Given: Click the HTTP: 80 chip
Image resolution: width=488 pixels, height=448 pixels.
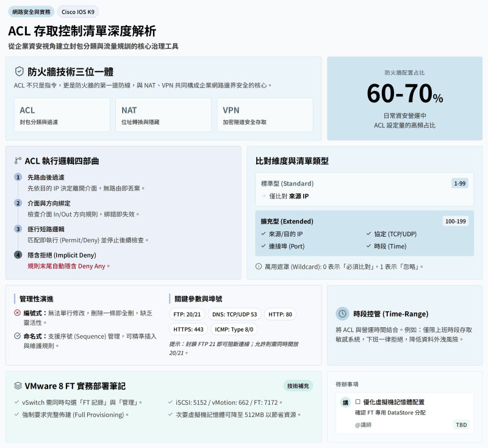Looking at the screenshot, I should pyautogui.click(x=280, y=314).
